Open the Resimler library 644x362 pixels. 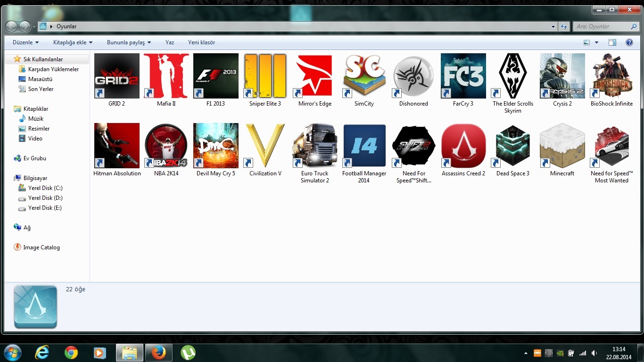coord(39,129)
